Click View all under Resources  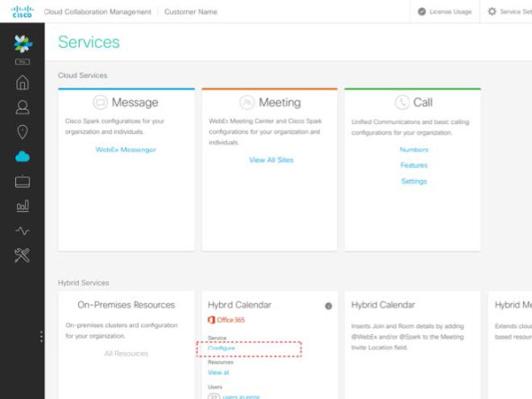[218, 373]
